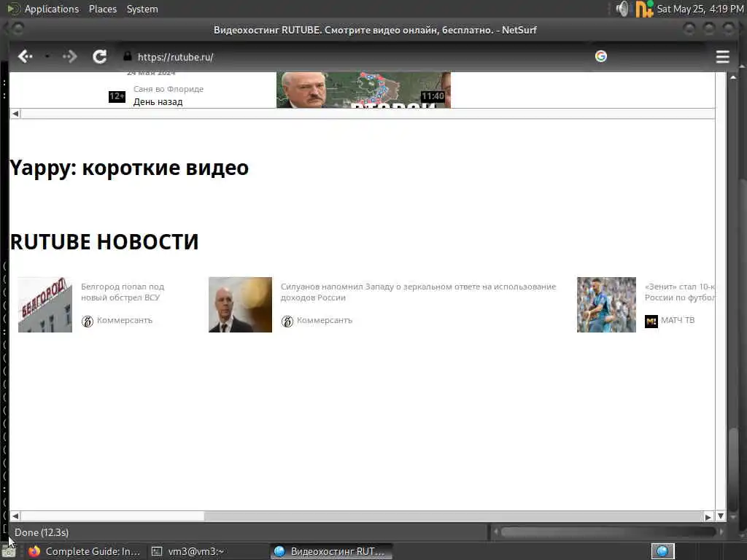Click right arrow of page horizontal scrollbar

coord(708,517)
